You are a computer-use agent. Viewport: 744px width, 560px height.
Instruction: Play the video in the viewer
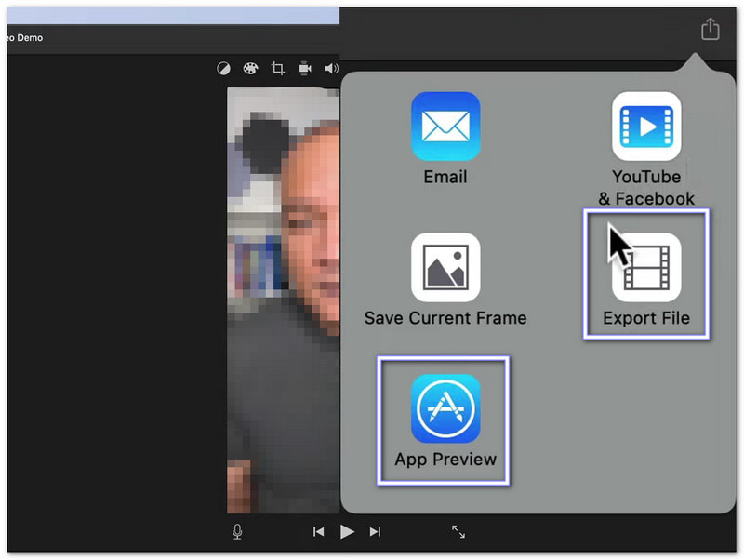(x=347, y=531)
